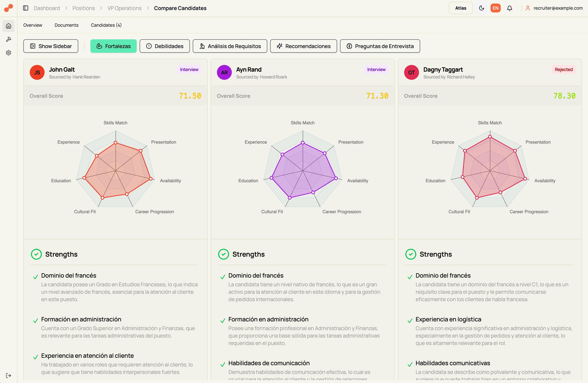The image size is (588, 383).
Task: Click Ayn Rand's purple AR avatar
Action: (224, 72)
